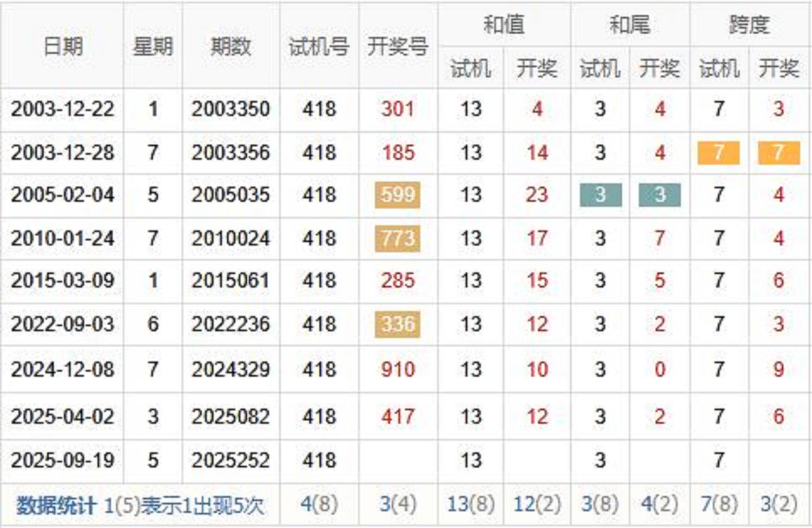Click the red draw number 910
This screenshot has height=528, width=812.
[x=398, y=369]
